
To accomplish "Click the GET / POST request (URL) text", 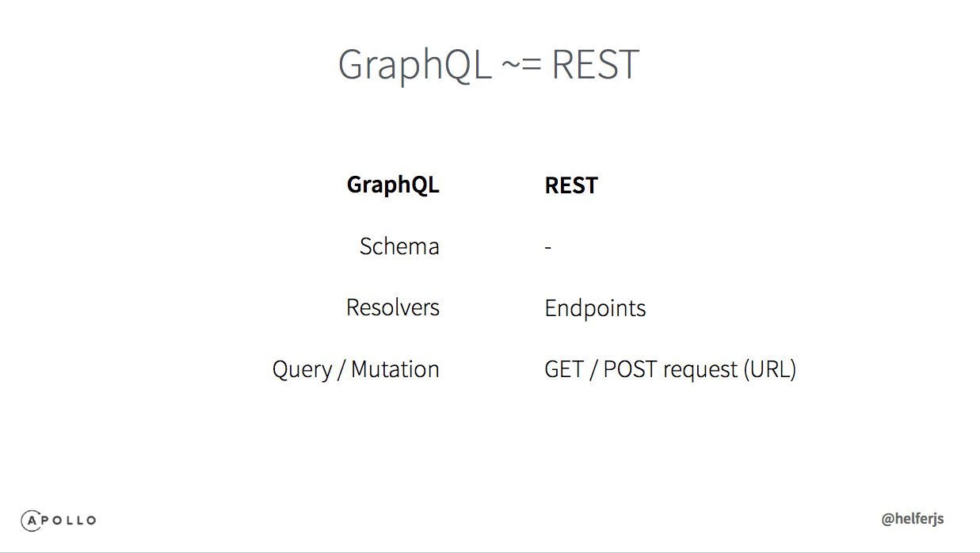I will (670, 370).
